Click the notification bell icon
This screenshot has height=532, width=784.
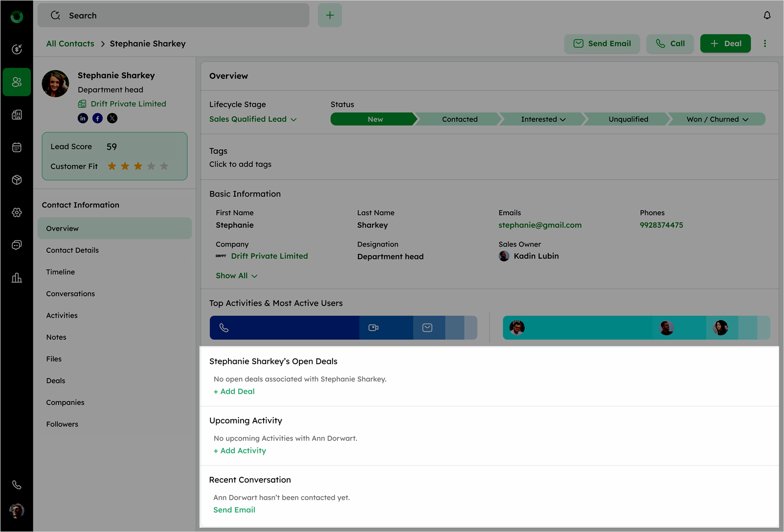tap(767, 15)
